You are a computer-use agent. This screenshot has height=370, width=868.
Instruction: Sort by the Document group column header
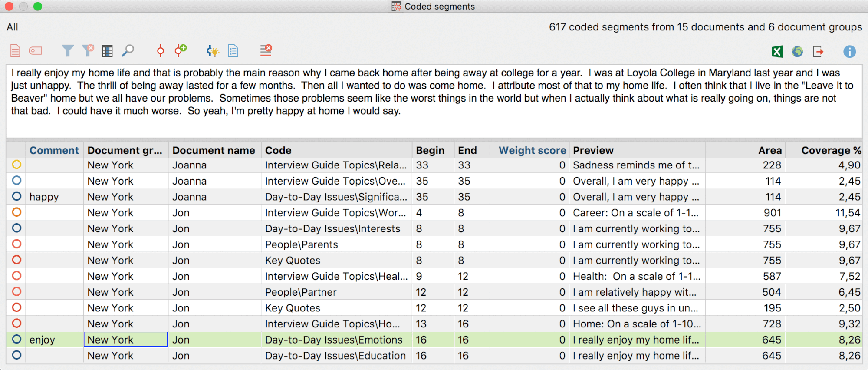pyautogui.click(x=126, y=150)
